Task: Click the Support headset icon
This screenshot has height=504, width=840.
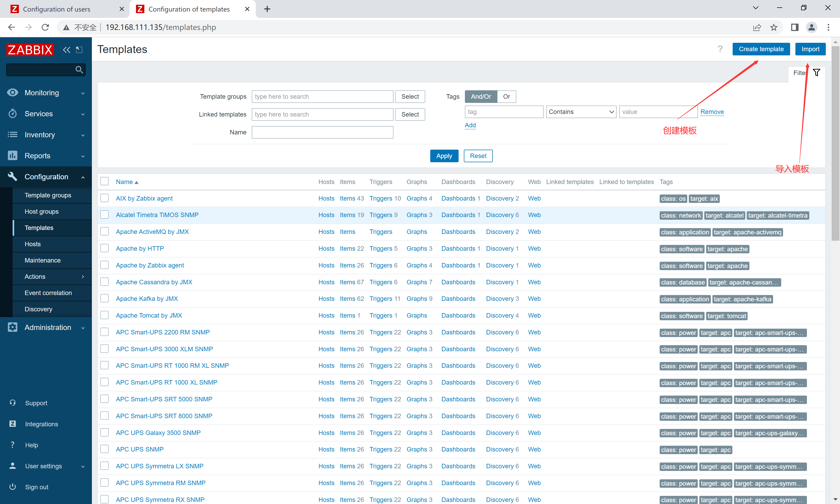Action: coord(13,403)
